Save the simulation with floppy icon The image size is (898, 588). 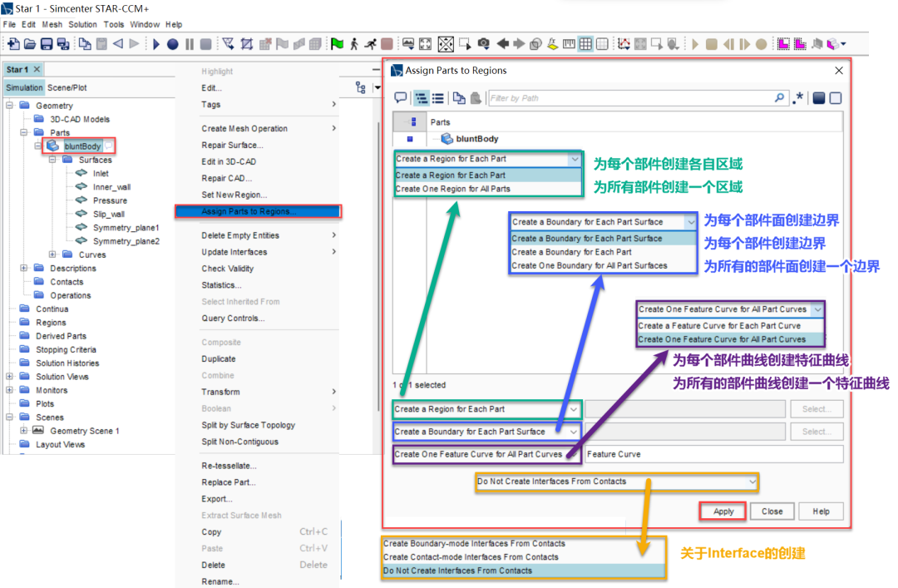click(47, 43)
